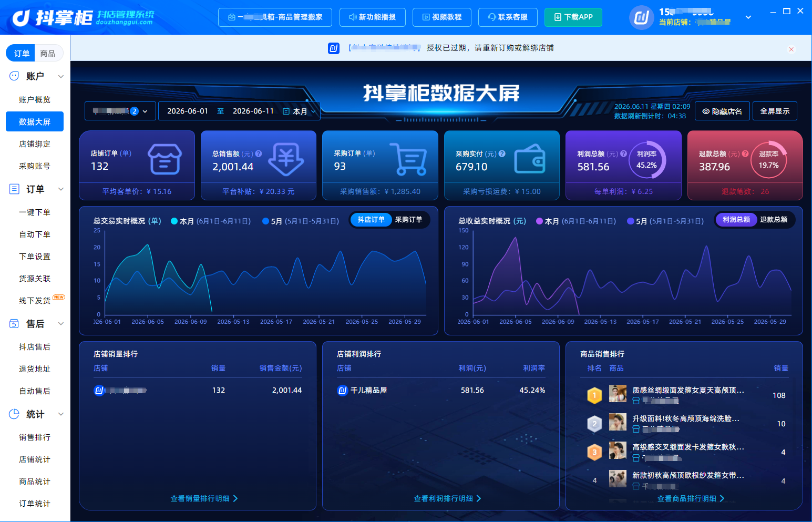
Task: Click the 售后 section icon in sidebar
Action: click(14, 324)
